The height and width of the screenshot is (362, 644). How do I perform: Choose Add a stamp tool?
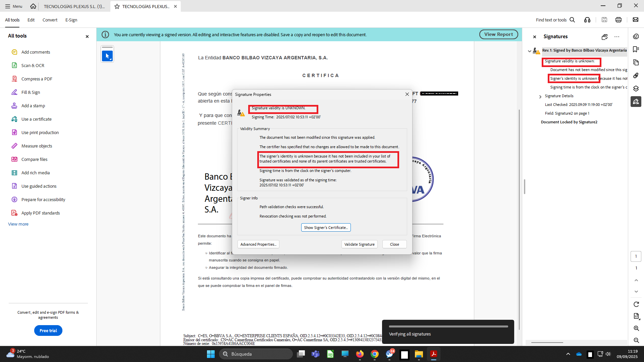point(33,106)
